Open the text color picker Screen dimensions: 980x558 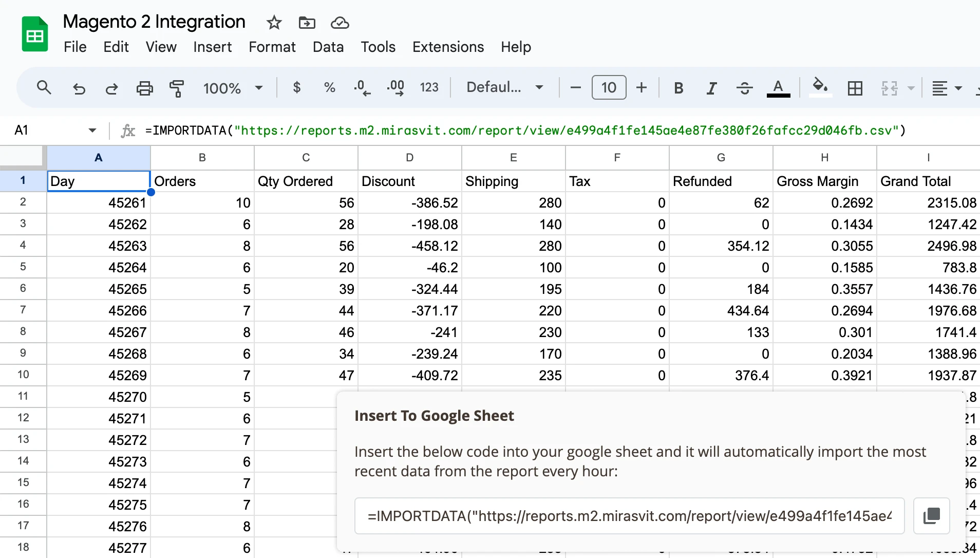[778, 87]
